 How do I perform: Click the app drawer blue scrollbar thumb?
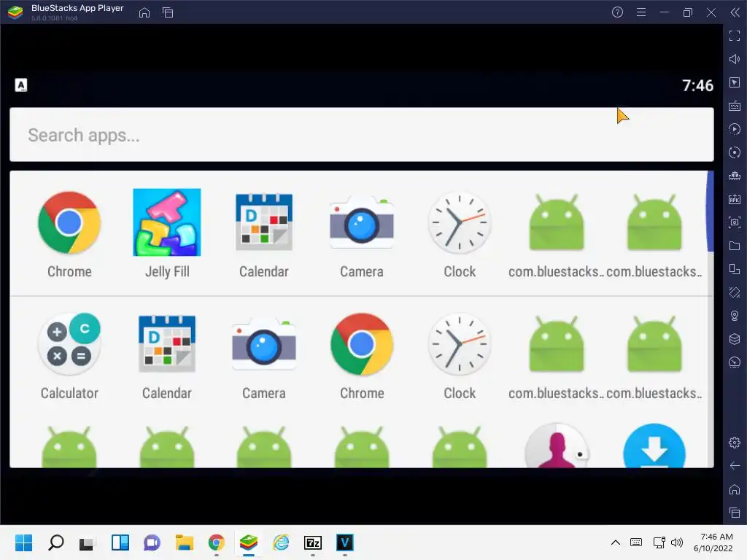pos(711,211)
